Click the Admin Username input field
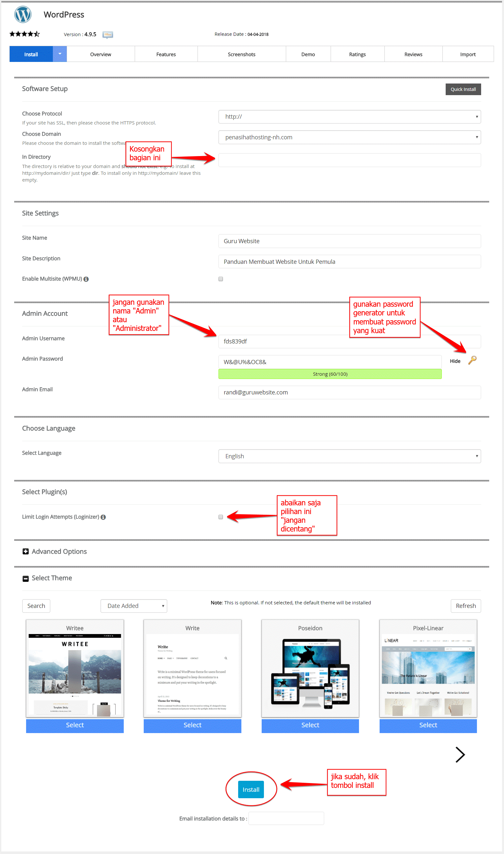 point(349,342)
